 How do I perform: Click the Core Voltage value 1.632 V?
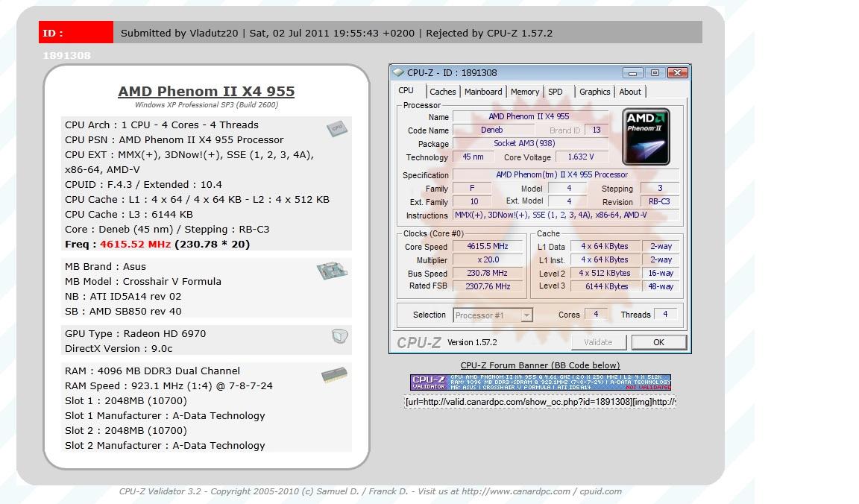[582, 157]
